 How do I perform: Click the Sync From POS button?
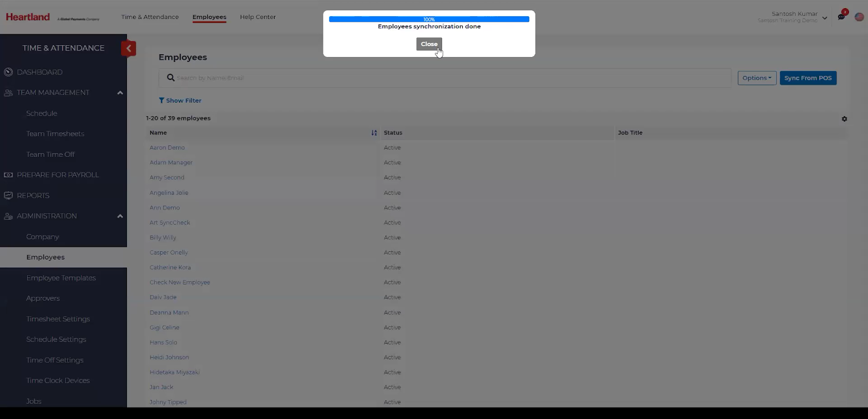[x=808, y=78]
